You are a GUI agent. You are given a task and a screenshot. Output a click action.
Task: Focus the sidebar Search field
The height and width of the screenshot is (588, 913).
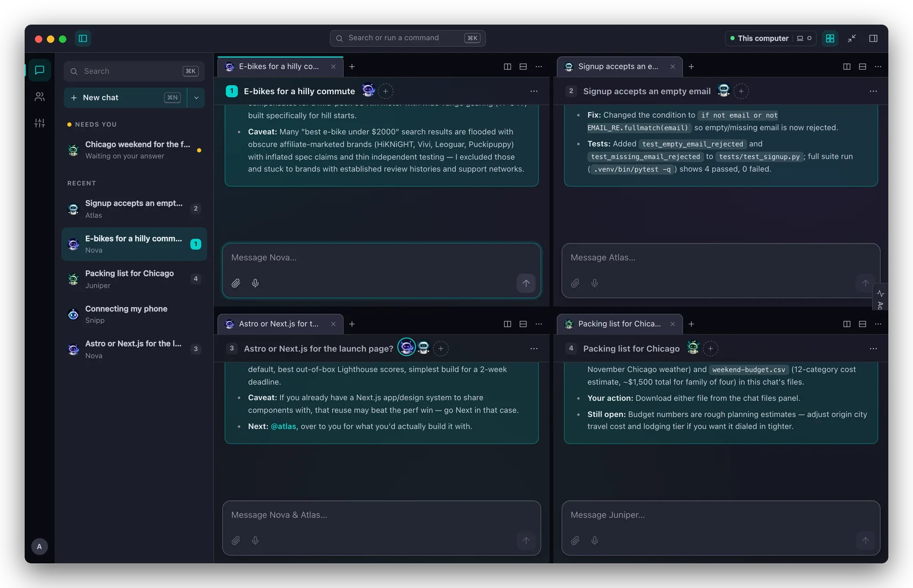pos(134,71)
